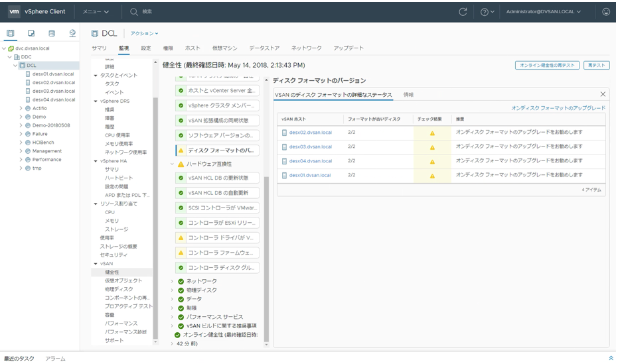
Task: Click the host icon beside desx03.dvsan.local link
Action: coord(284,147)
